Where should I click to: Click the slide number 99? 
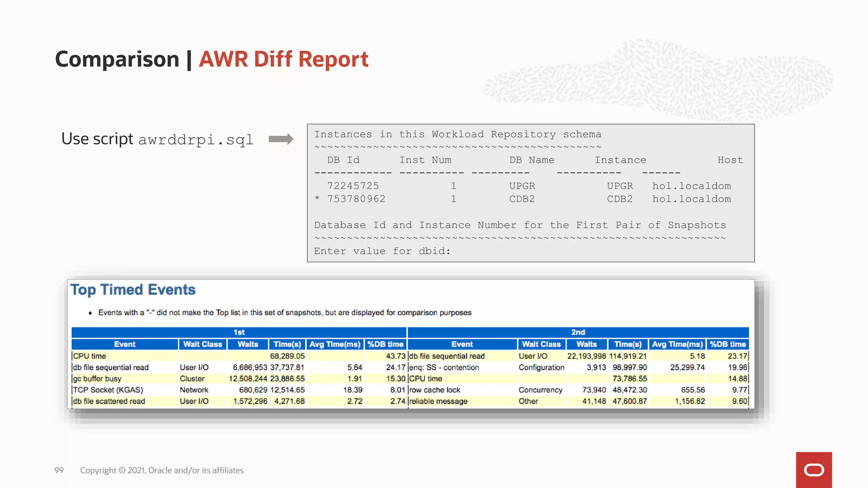pyautogui.click(x=59, y=470)
